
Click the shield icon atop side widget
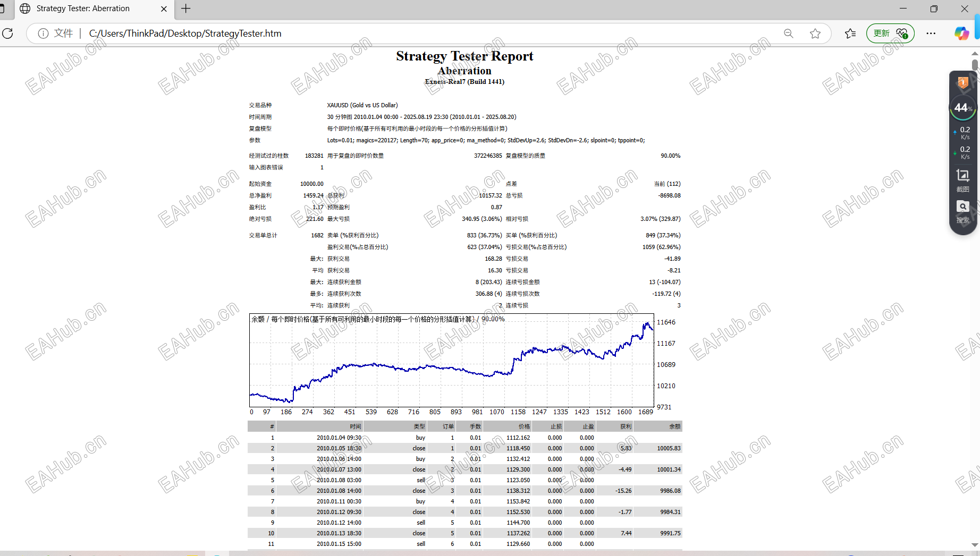962,82
